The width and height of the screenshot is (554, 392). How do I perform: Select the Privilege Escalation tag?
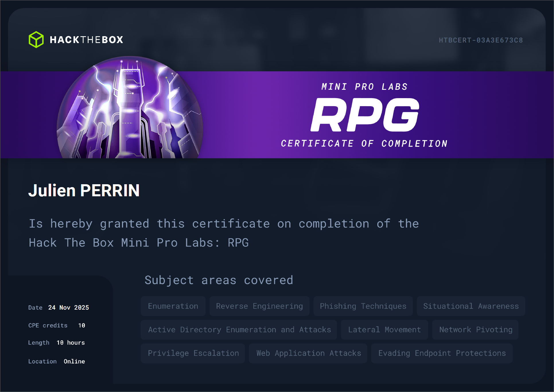tap(193, 353)
